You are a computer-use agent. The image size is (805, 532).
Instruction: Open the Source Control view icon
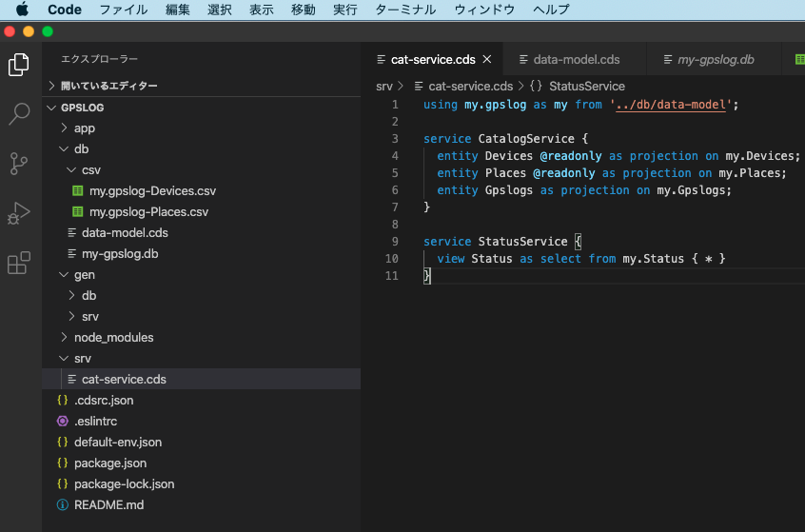point(19,164)
